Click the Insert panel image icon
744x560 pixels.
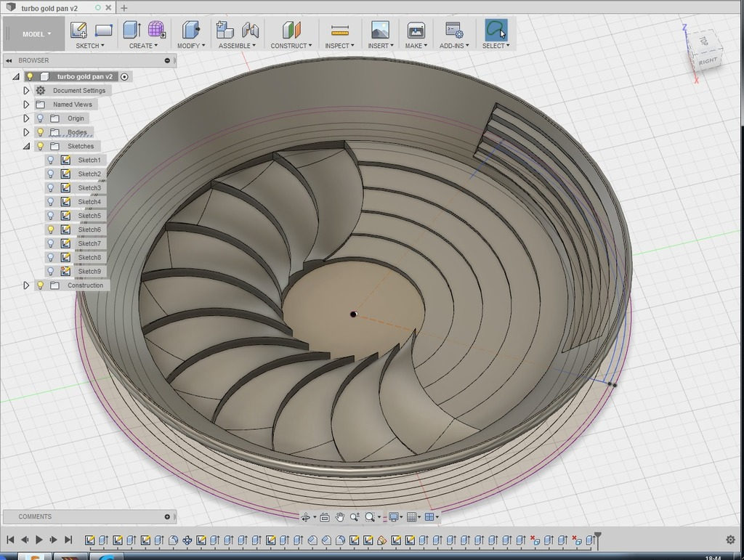(x=379, y=31)
